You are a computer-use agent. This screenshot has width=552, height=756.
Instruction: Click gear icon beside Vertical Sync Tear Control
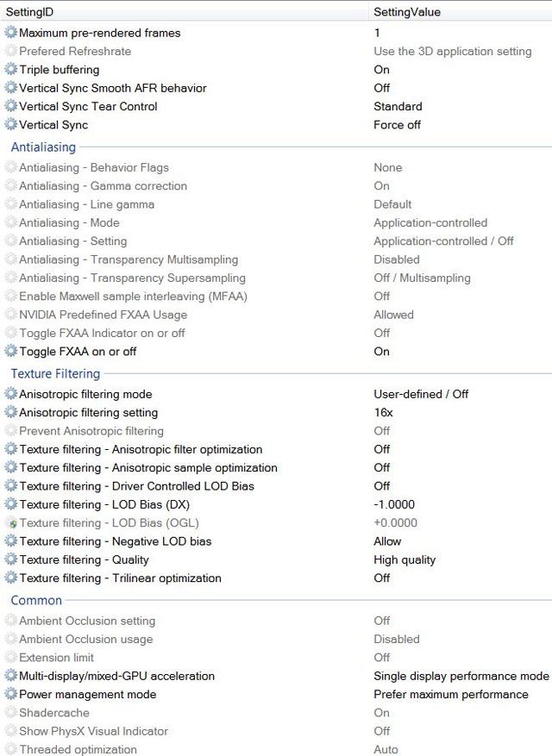click(x=11, y=107)
